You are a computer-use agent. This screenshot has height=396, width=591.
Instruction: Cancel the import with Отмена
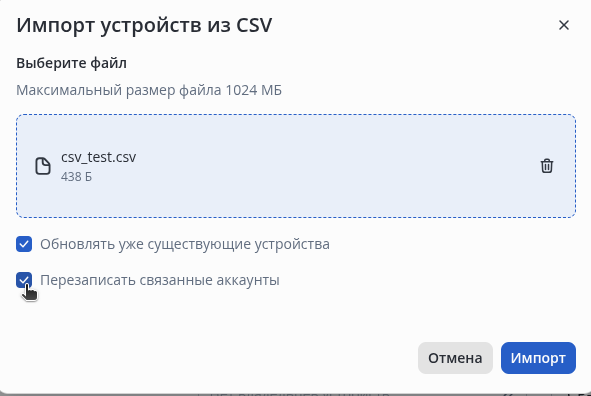point(455,358)
